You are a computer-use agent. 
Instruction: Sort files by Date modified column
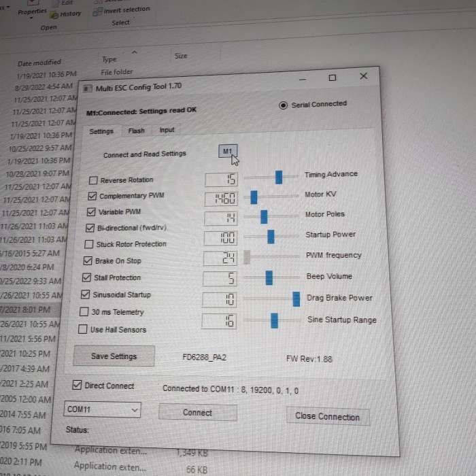coord(39,63)
